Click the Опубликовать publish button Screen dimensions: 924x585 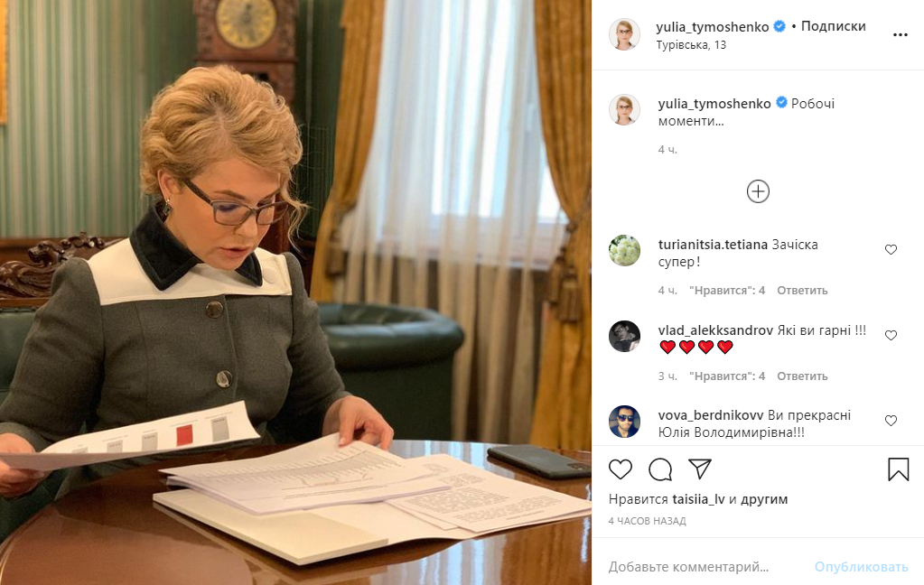[x=861, y=567]
